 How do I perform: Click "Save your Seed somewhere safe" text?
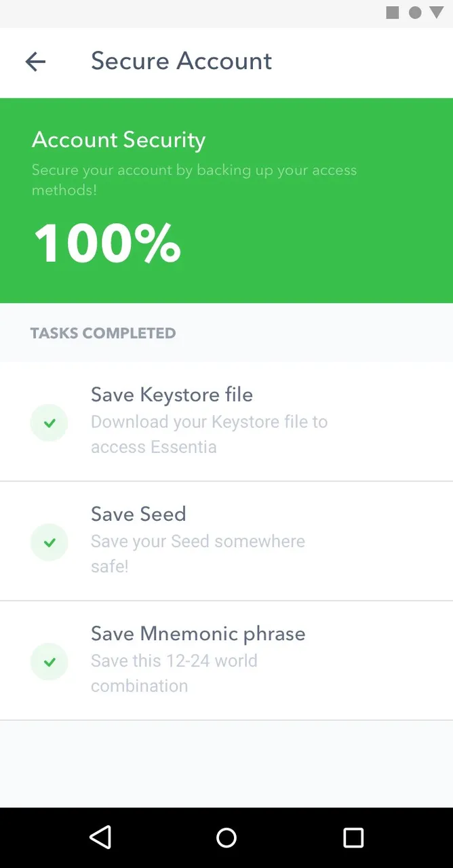198,554
